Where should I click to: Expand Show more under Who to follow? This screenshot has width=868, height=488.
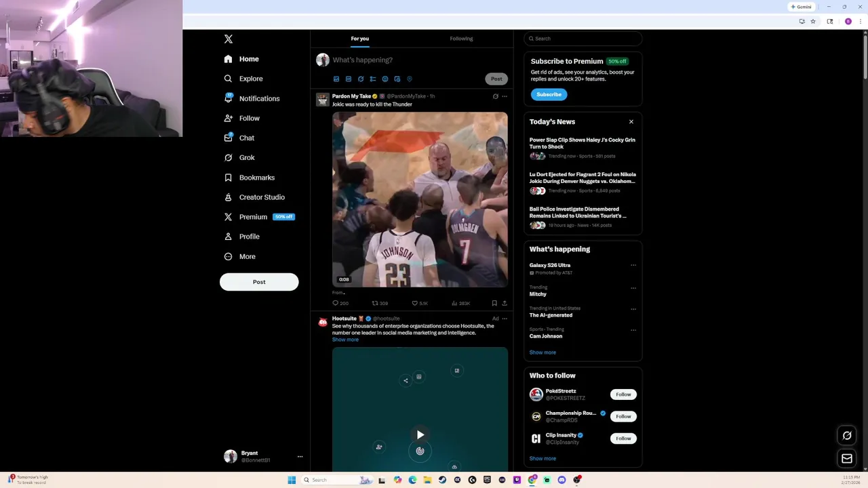click(x=542, y=459)
